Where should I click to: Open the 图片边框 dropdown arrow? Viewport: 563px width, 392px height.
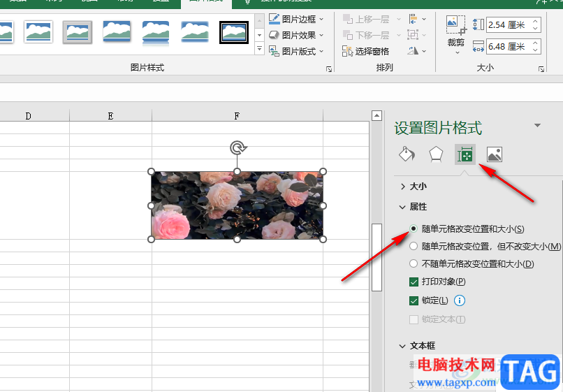pos(321,19)
